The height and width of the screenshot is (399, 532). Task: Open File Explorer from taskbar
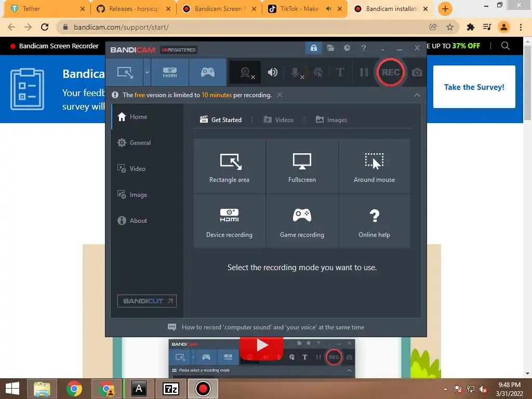(x=42, y=389)
